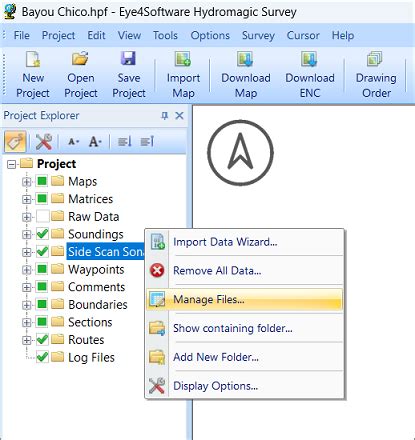Select the Boundaries tree item
The width and height of the screenshot is (415, 440).
[x=98, y=304]
